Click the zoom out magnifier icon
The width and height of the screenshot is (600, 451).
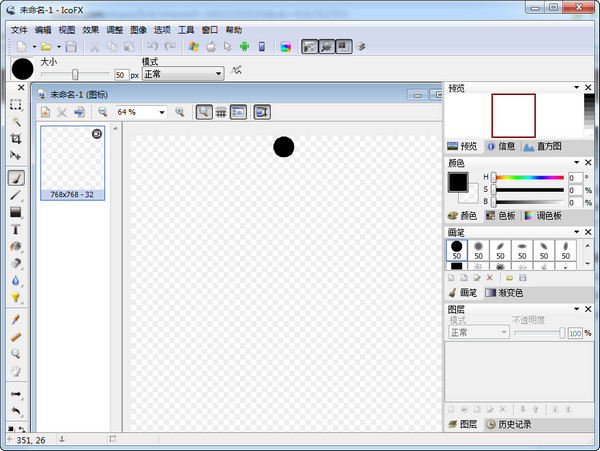pyautogui.click(x=102, y=112)
